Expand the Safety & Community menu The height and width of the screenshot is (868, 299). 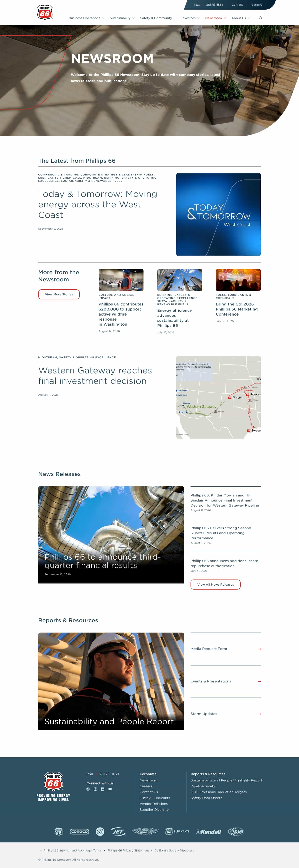pyautogui.click(x=158, y=18)
